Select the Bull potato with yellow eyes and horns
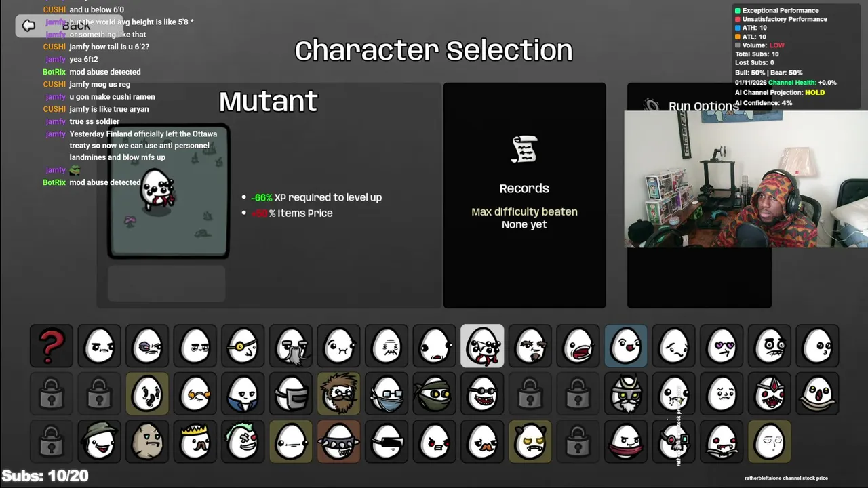Viewport: 868px width, 488px height. (x=530, y=441)
